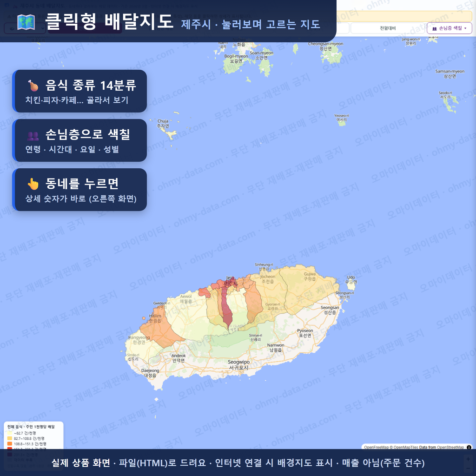The width and height of the screenshot is (476, 476).
Task: Click the Hangyeong map label
Action: (x=139, y=340)
